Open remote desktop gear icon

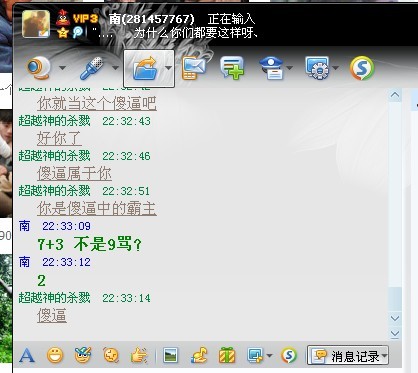click(x=317, y=68)
